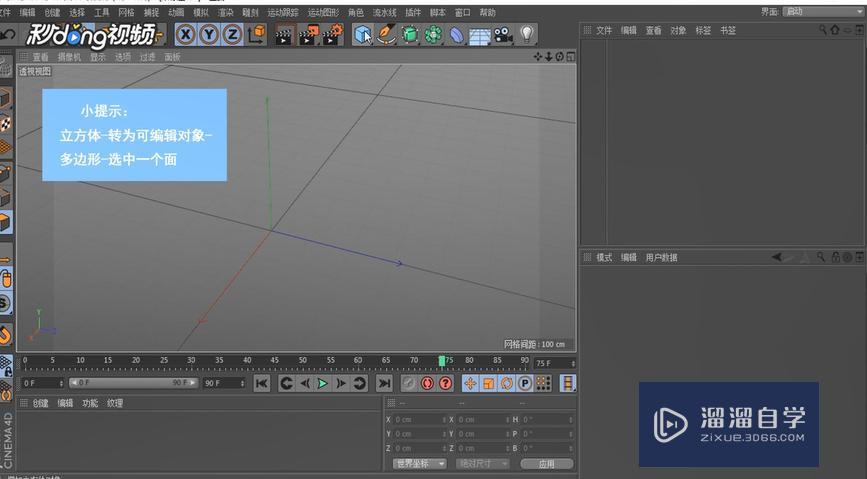Click the 应用 apply button
Image resolution: width=867 pixels, height=479 pixels.
pyautogui.click(x=546, y=464)
